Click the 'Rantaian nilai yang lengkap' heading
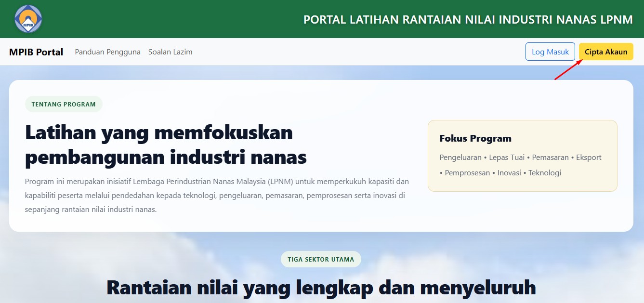The width and height of the screenshot is (644, 303). (x=321, y=287)
